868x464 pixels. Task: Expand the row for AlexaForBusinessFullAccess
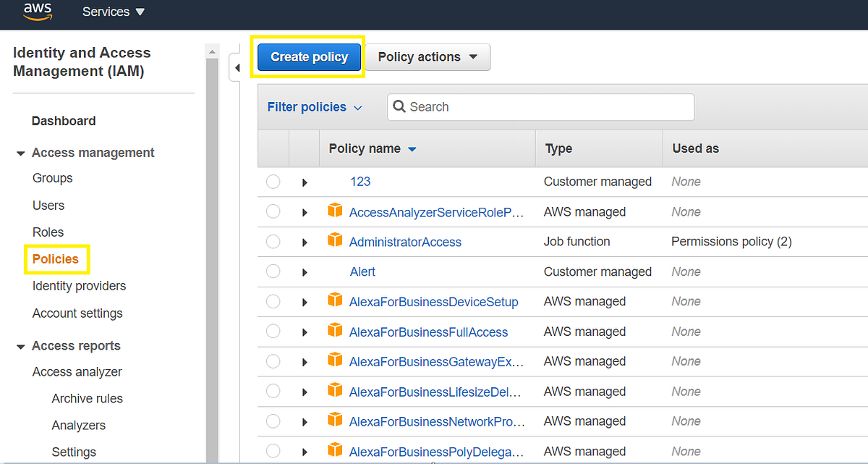[305, 332]
